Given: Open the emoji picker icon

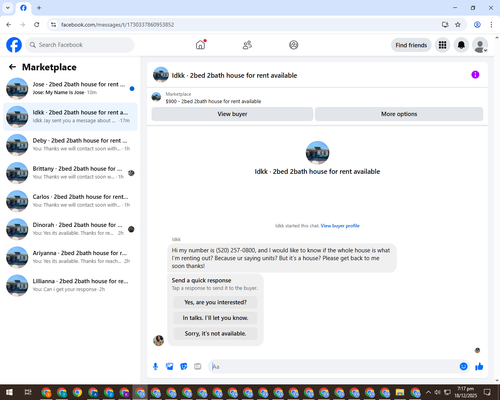Looking at the screenshot, I should pyautogui.click(x=463, y=367).
